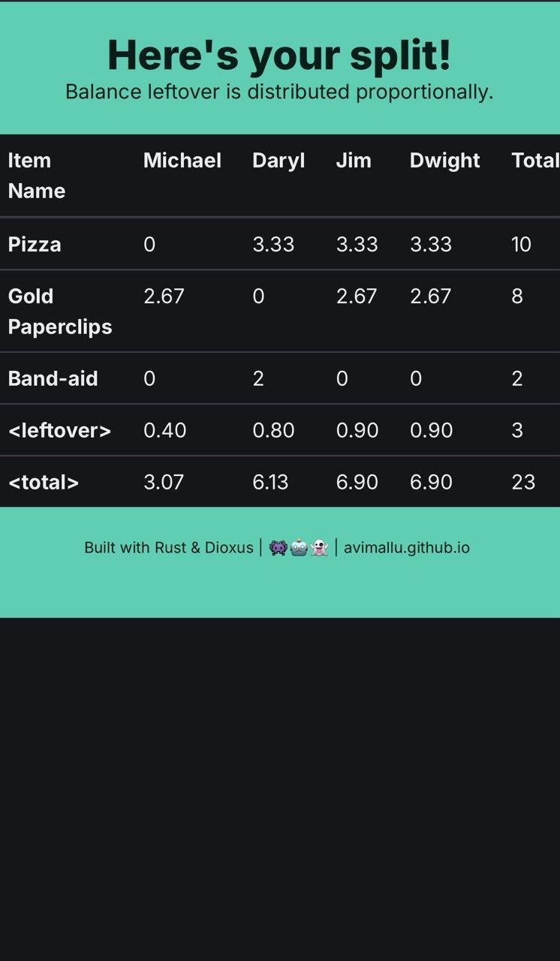The height and width of the screenshot is (961, 560).
Task: Select the Daryl column header
Action: 278,161
